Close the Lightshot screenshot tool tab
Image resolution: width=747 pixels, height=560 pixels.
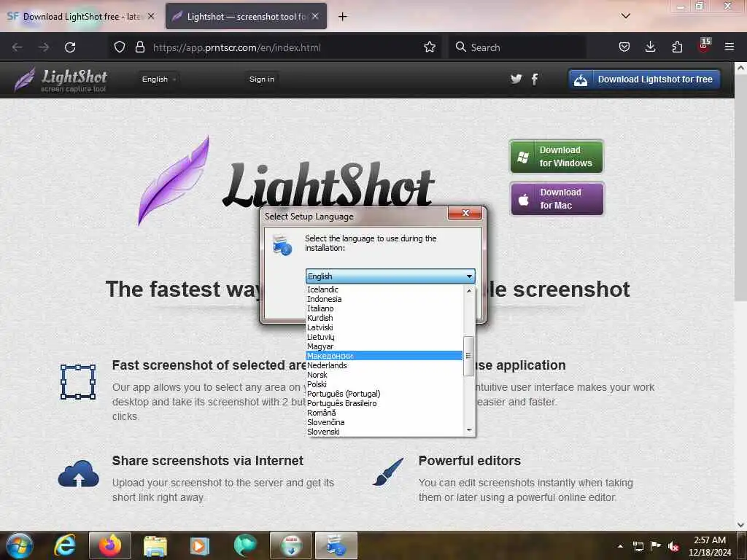(x=315, y=16)
